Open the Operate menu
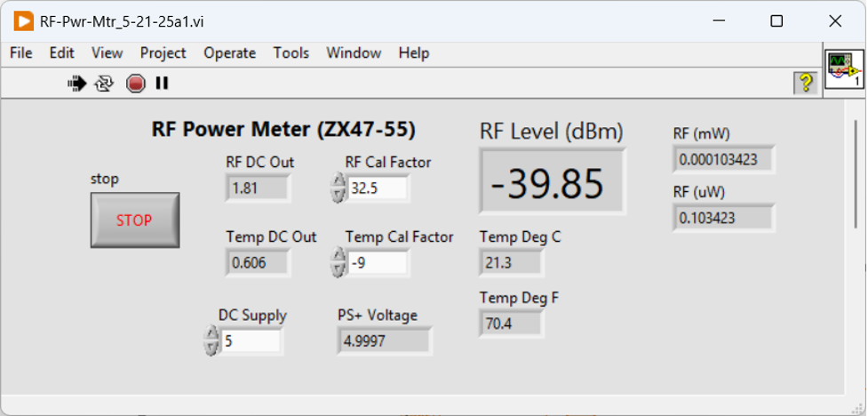 pos(230,53)
